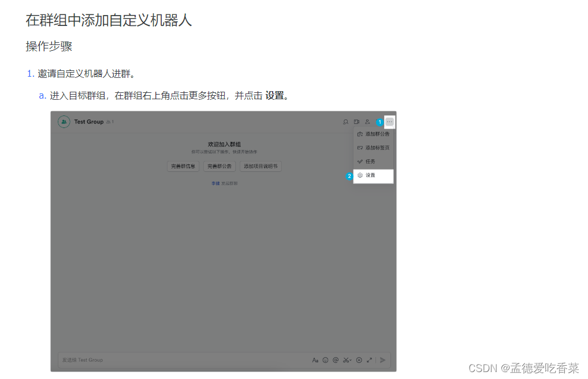Click the add member icon in group header
Image resolution: width=588 pixels, height=379 pixels.
click(367, 122)
